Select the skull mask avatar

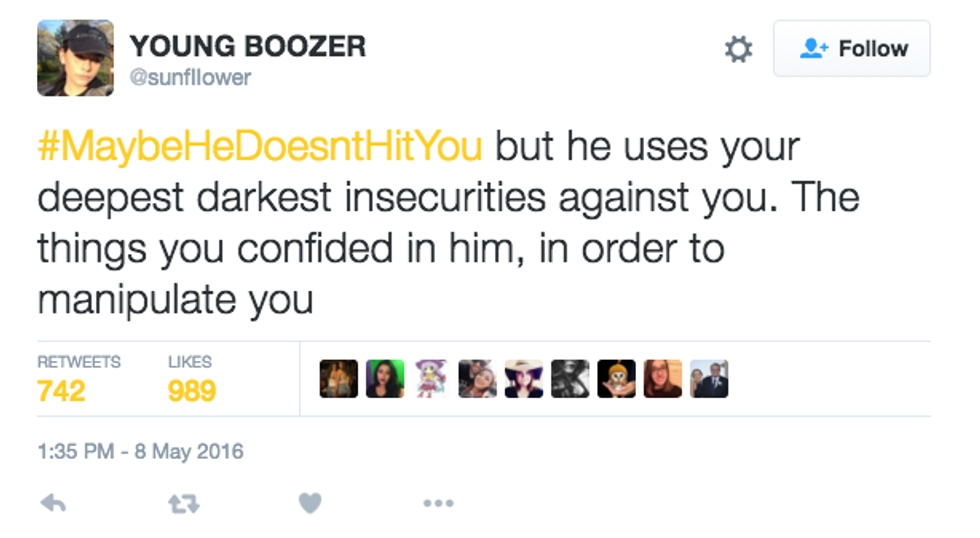[x=616, y=379]
